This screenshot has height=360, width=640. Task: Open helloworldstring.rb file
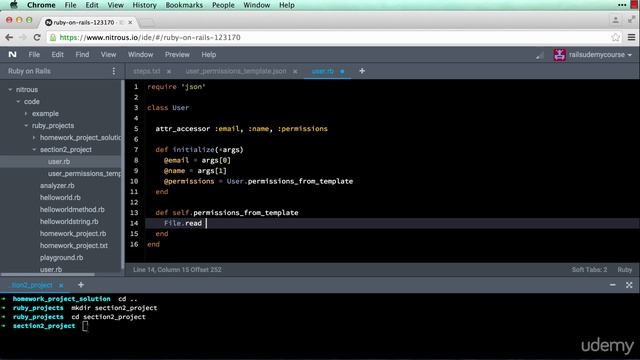[x=69, y=222]
